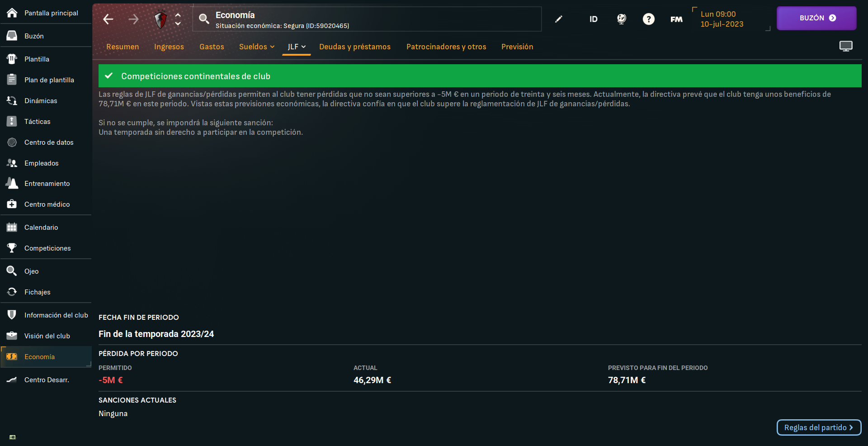Switch to the Ingresos tab

click(169, 47)
